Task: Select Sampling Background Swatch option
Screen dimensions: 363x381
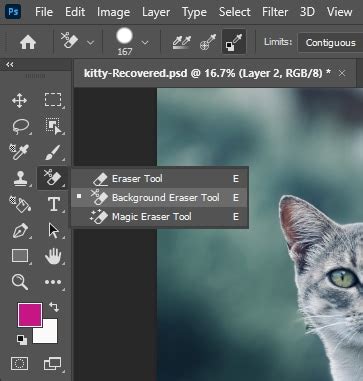Action: (234, 42)
